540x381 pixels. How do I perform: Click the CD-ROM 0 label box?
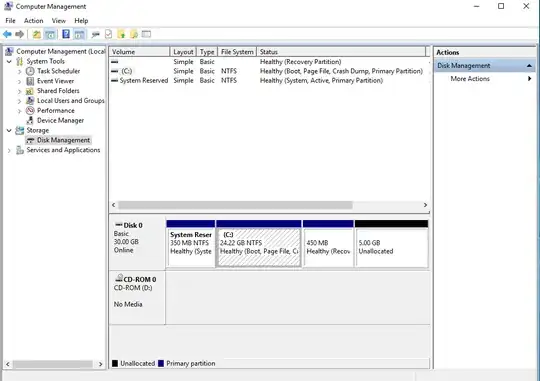click(x=137, y=297)
